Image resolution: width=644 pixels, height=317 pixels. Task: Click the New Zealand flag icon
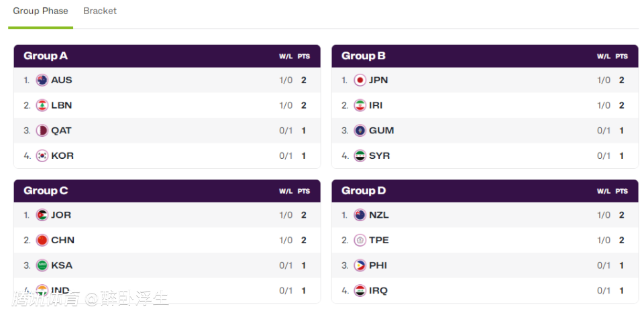360,215
